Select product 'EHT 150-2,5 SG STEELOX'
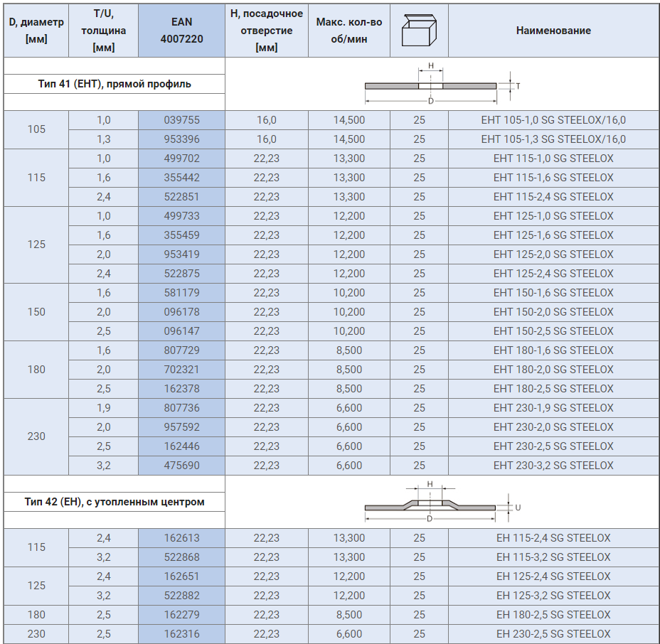This screenshot has width=660, height=644. pyautogui.click(x=553, y=331)
